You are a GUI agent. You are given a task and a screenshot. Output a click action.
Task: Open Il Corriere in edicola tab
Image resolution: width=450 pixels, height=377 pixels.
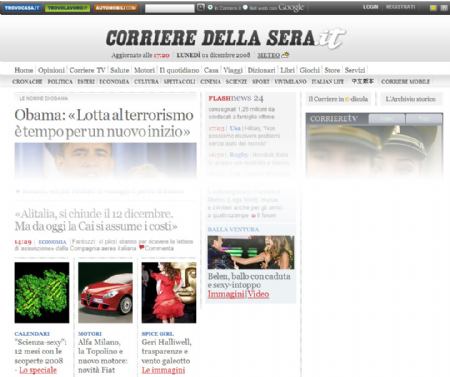point(338,99)
